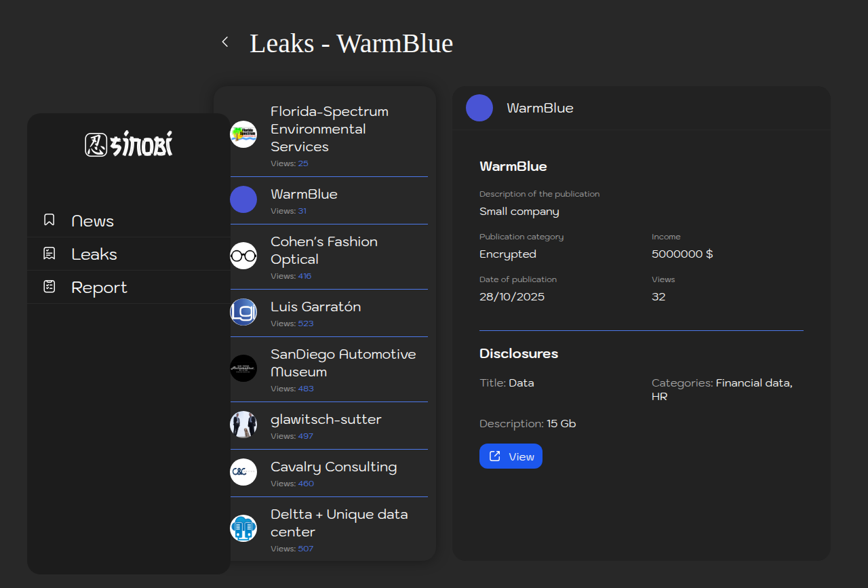This screenshot has height=588, width=868.
Task: Select the Leaks text in the sidebar menu
Action: click(x=94, y=254)
